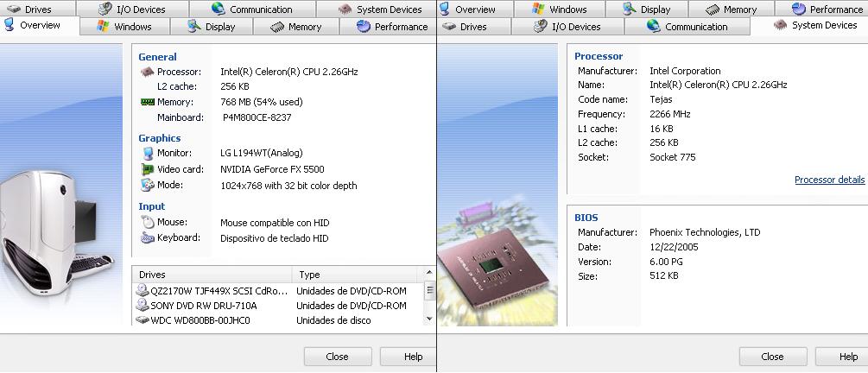Click the Drives column header
The width and height of the screenshot is (868, 373).
[x=212, y=275]
